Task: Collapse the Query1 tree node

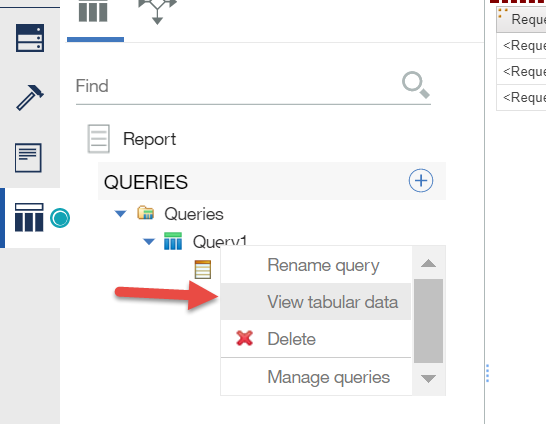Action: pyautogui.click(x=149, y=242)
